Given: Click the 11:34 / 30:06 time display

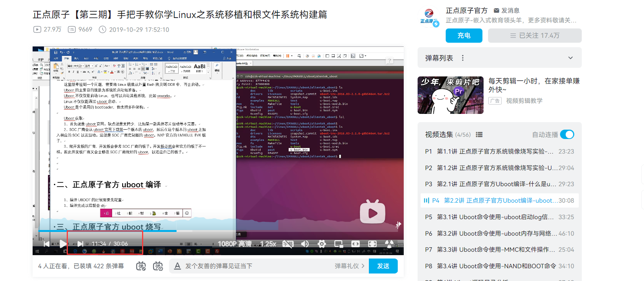Looking at the screenshot, I should click(x=110, y=244).
